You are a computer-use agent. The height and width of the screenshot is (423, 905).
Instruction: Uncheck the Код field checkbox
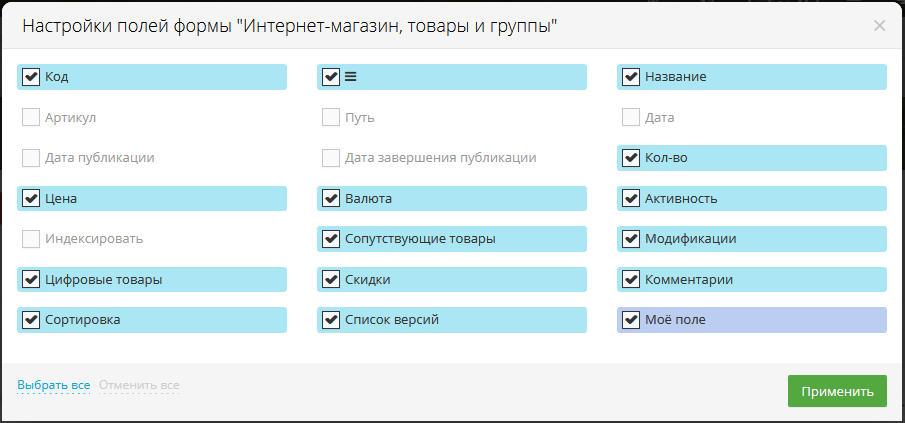pos(31,77)
